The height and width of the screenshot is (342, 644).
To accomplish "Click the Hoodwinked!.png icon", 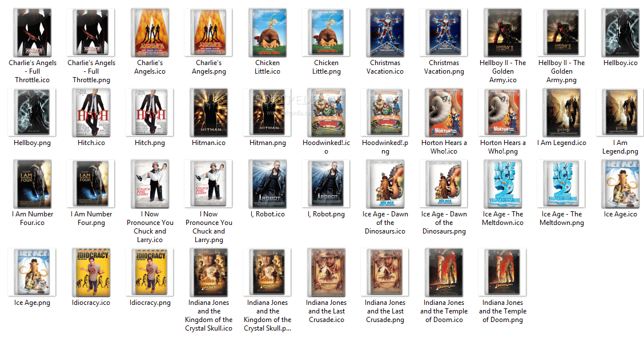I will [385, 112].
